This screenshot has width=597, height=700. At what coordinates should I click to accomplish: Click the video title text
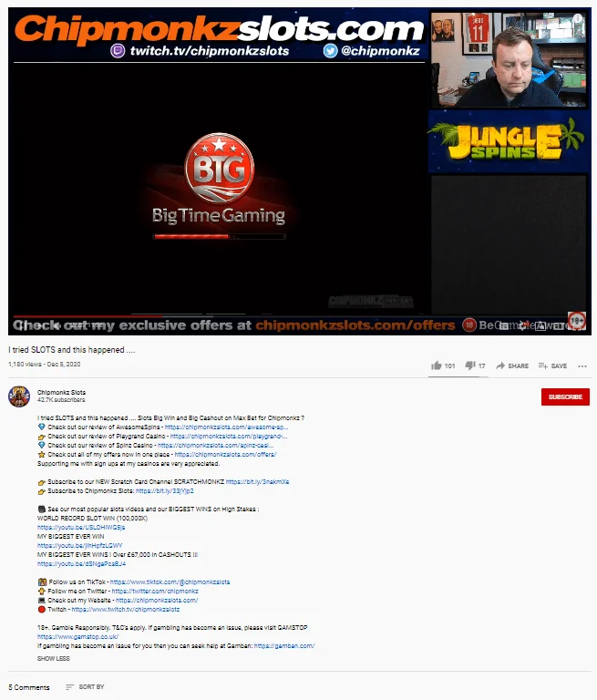click(x=71, y=350)
